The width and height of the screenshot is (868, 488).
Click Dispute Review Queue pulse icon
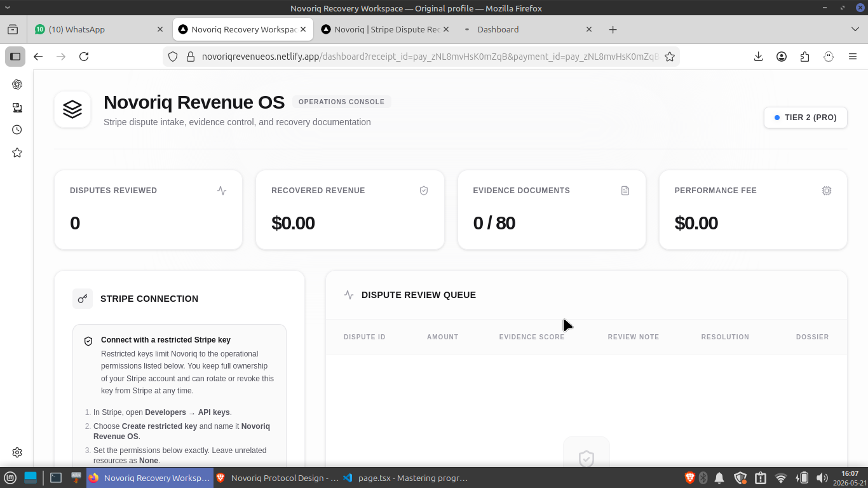click(x=349, y=295)
